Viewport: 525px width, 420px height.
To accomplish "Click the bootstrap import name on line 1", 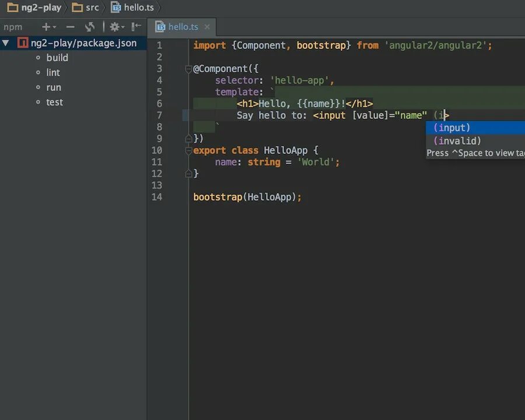I will click(321, 45).
